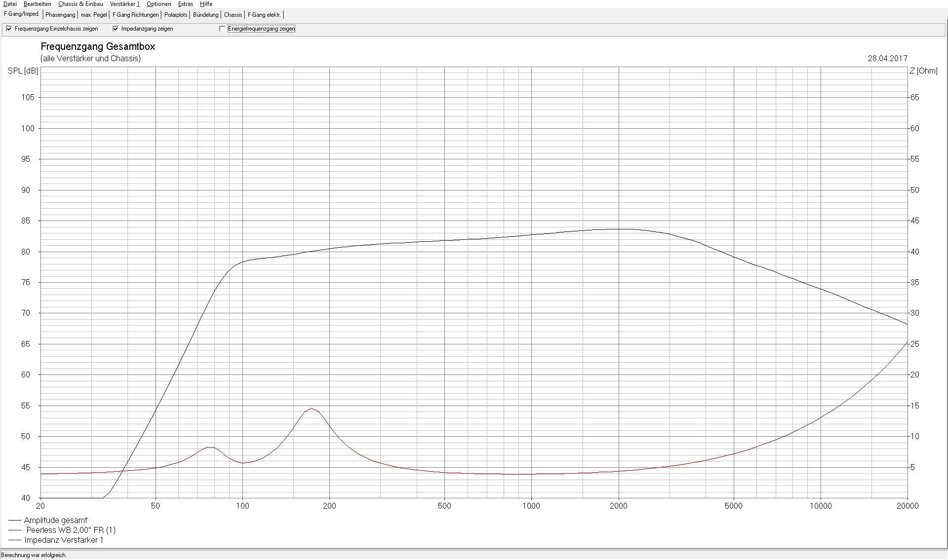Viewport: 948px width, 560px height.
Task: Open the F-Gang Richtungen tab
Action: [x=136, y=15]
